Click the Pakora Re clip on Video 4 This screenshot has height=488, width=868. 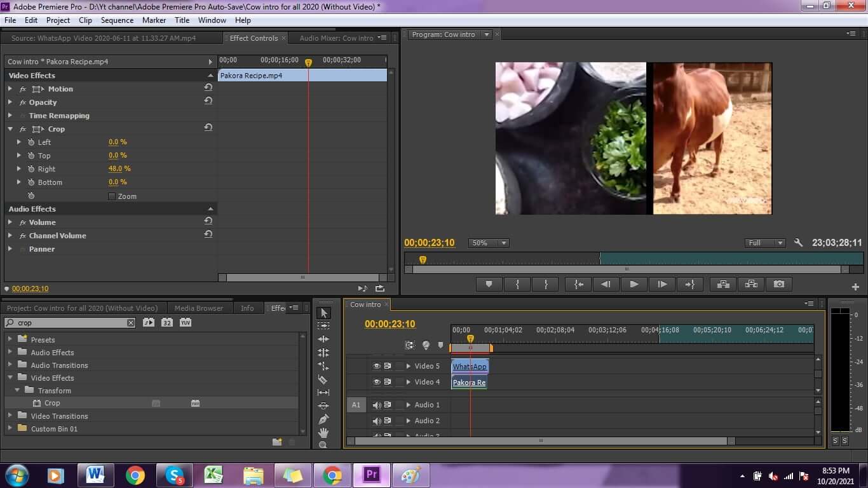click(x=469, y=383)
